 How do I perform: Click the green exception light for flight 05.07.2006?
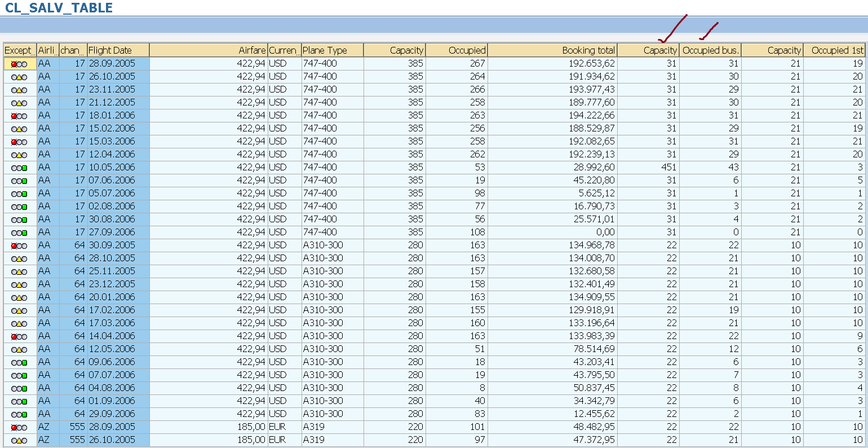(19, 194)
